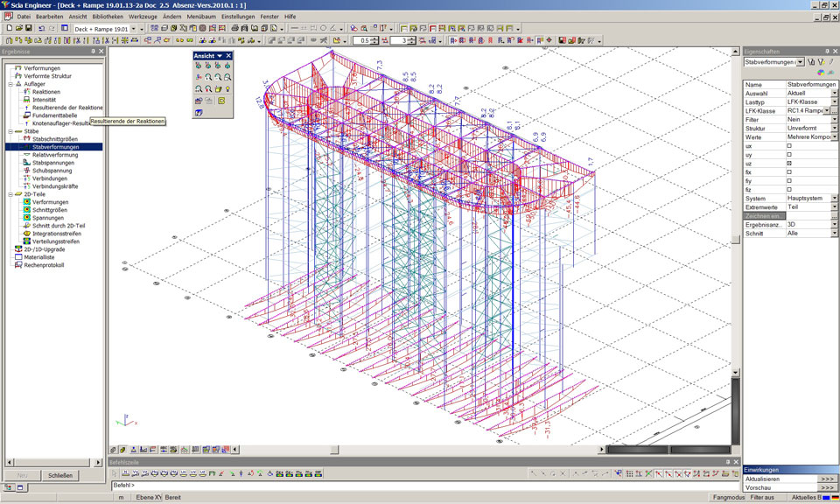Click the Save icon in the toolbar
The width and height of the screenshot is (840, 504).
tap(29, 28)
